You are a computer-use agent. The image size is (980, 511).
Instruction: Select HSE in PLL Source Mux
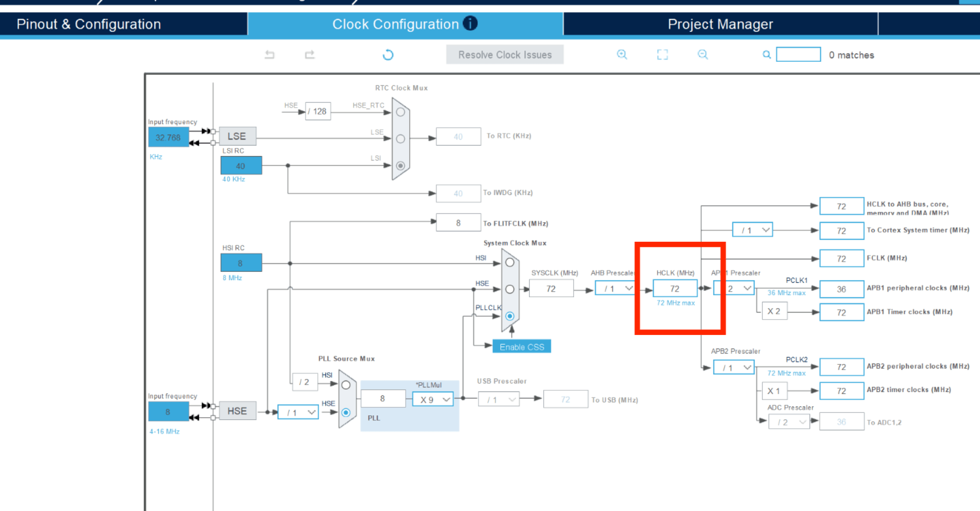(346, 412)
